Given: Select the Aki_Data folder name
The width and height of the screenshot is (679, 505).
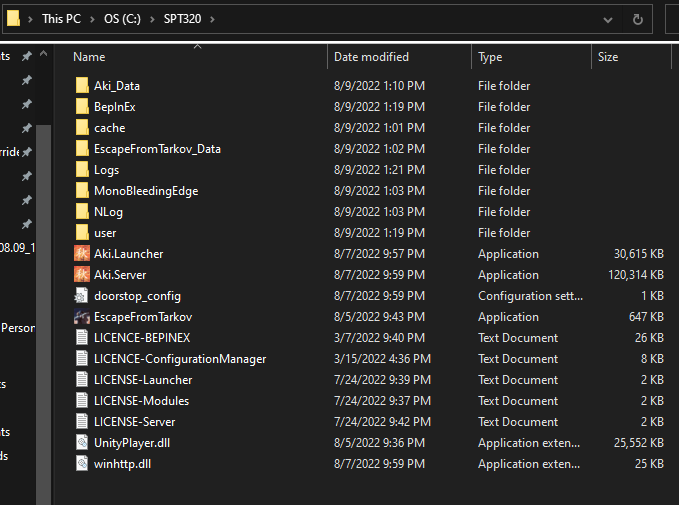Looking at the screenshot, I should pyautogui.click(x=117, y=86).
